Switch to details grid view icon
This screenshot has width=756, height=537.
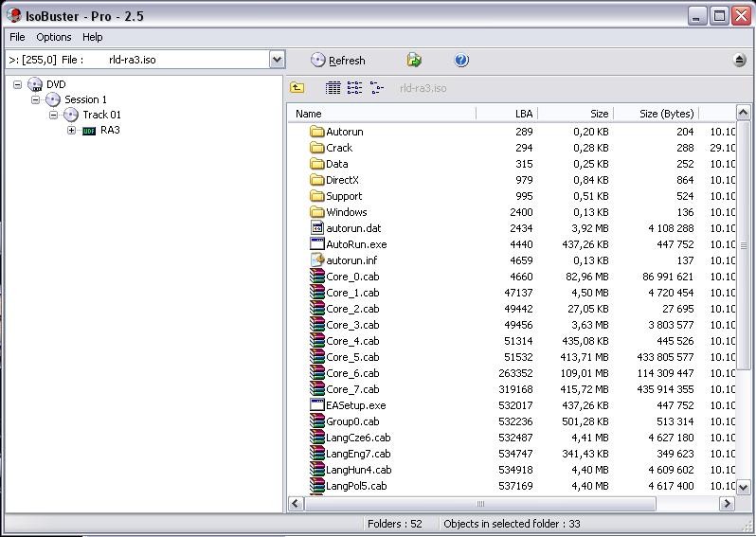coord(333,88)
